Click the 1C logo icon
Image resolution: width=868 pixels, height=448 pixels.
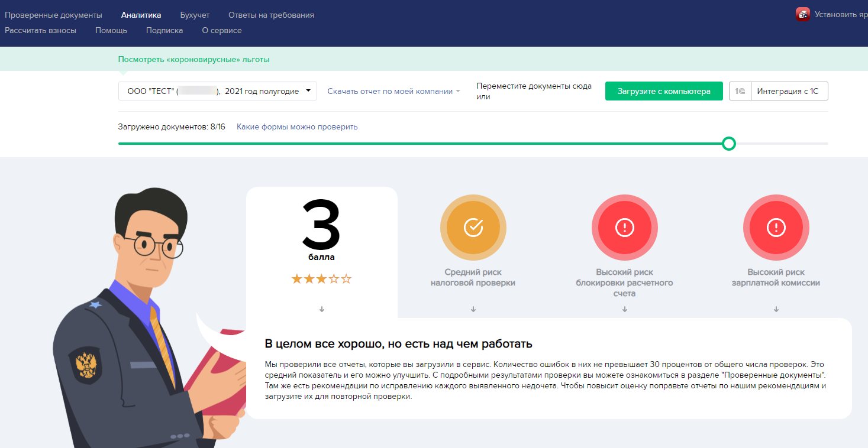point(740,92)
